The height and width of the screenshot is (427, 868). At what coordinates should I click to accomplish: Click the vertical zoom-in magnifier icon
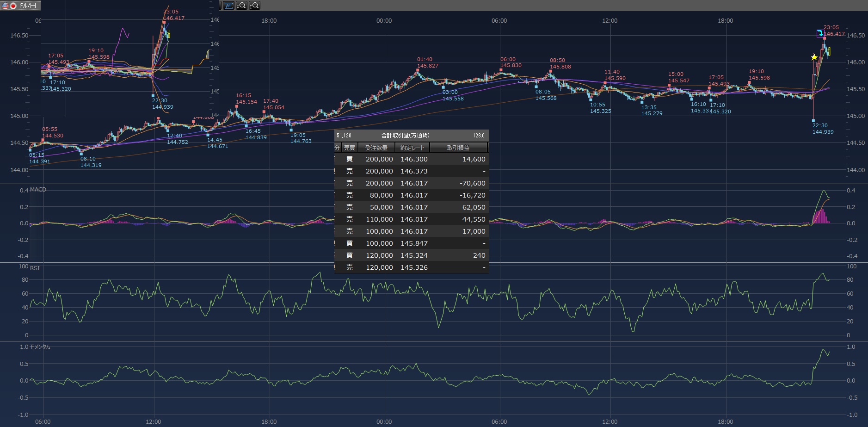click(x=254, y=6)
